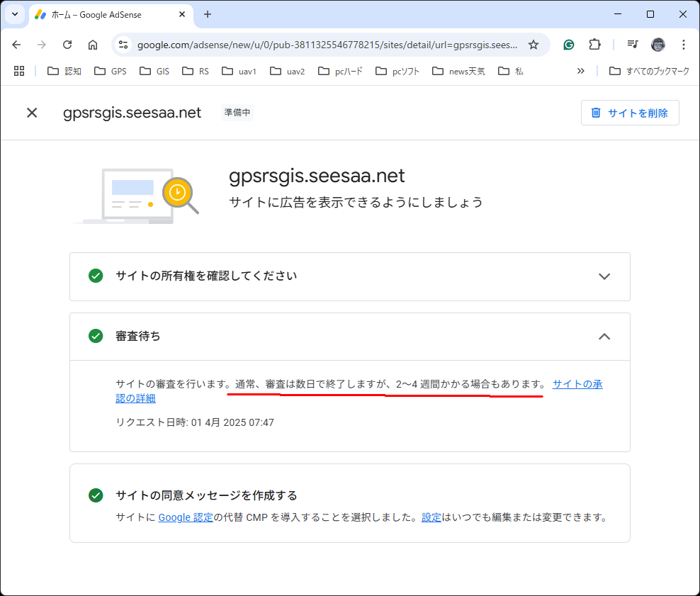The height and width of the screenshot is (596, 700).
Task: Go back to the previous page
Action: [16, 45]
